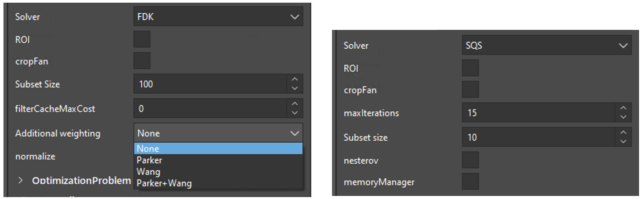Expand the OptimizationProblem section
This screenshot has width=644, height=199.
[20, 180]
